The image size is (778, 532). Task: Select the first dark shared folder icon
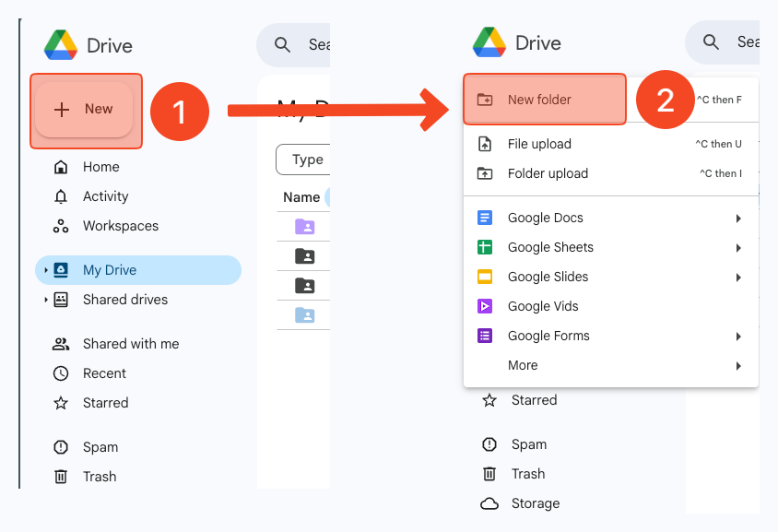304,256
